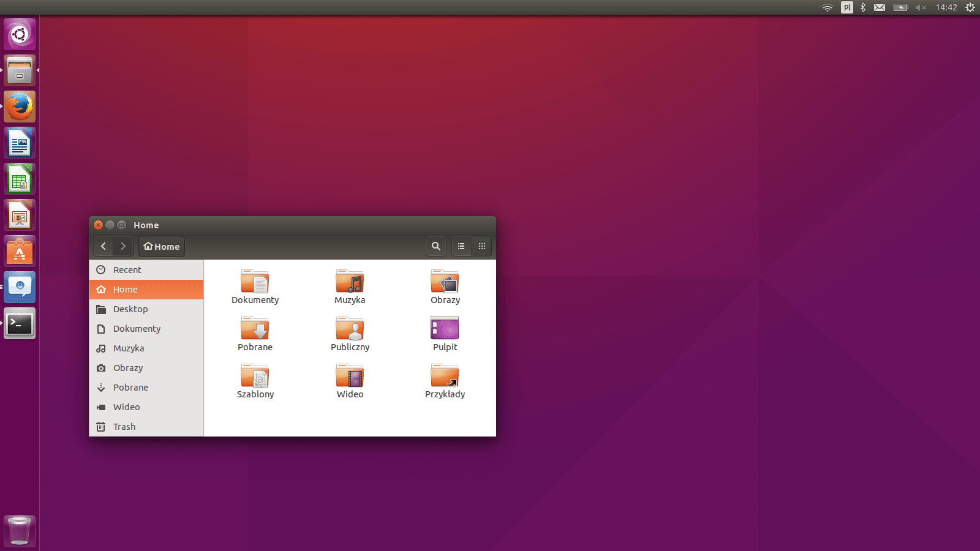Select Obrazy in the sidebar
The height and width of the screenshot is (551, 980).
pos(146,368)
